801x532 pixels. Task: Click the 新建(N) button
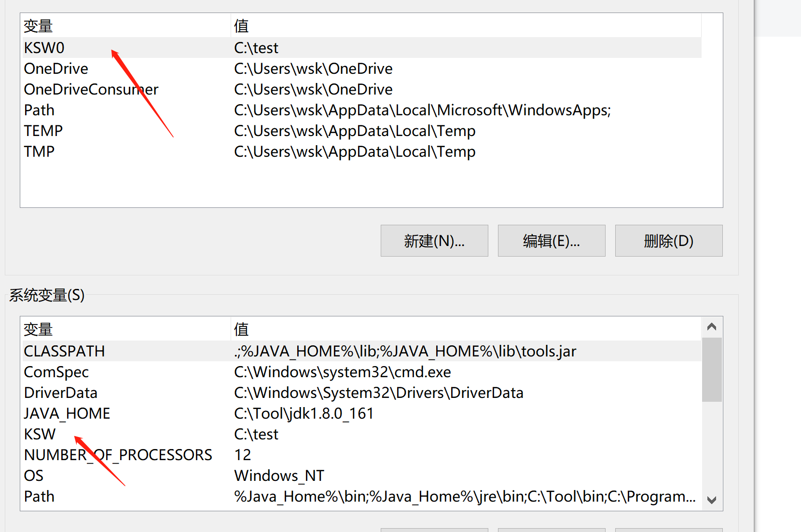434,241
